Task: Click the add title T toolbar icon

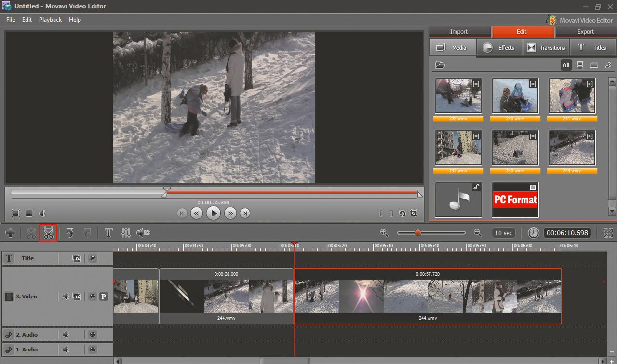Action: tap(108, 233)
